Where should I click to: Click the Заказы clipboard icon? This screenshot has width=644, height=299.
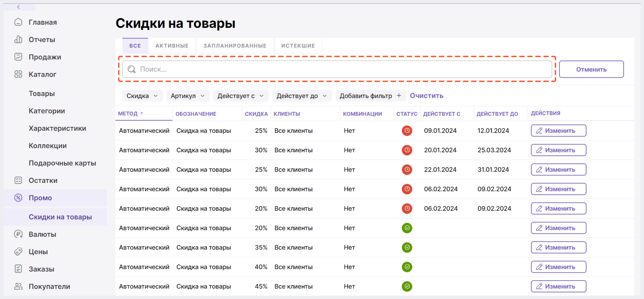(18, 269)
